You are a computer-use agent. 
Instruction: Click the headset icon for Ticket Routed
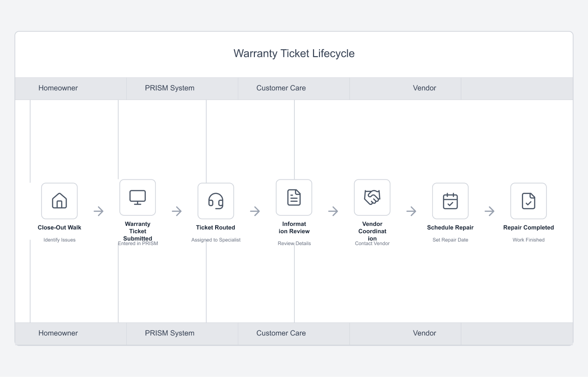pos(216,201)
